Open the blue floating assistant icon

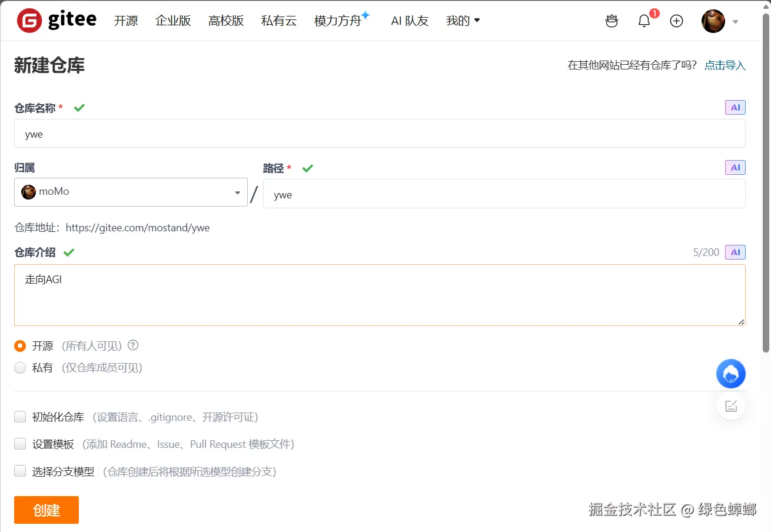[x=731, y=374]
